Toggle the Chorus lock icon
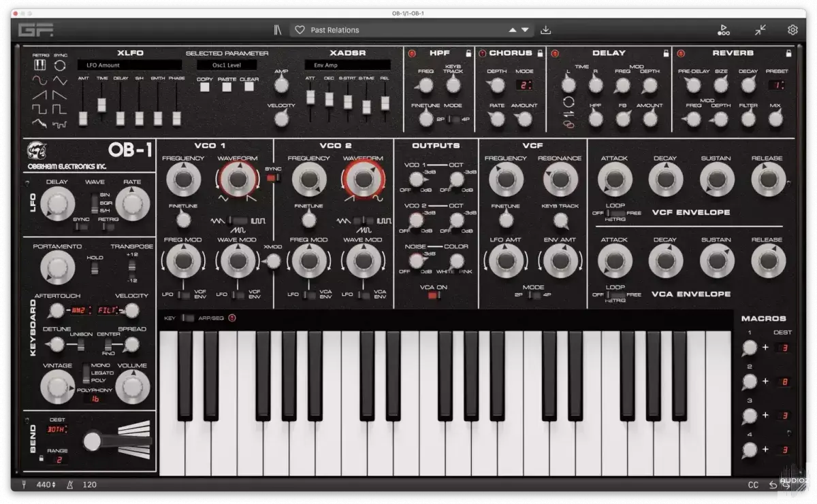This screenshot has height=504, width=817. 540,53
